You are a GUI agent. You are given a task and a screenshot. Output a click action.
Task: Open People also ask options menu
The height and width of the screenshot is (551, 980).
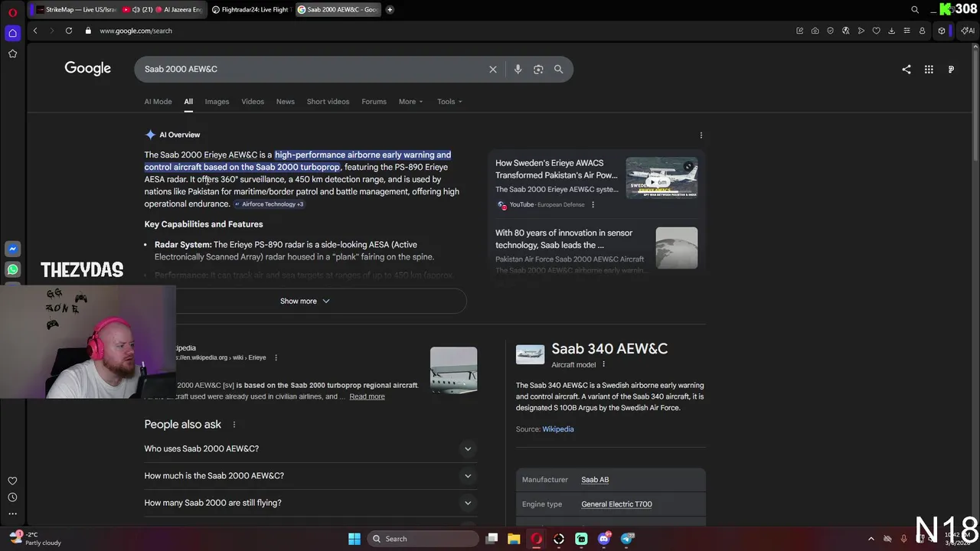click(x=234, y=425)
